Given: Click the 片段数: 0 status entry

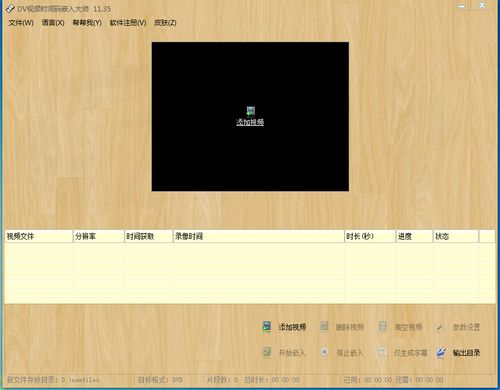Looking at the screenshot, I should click(222, 380).
